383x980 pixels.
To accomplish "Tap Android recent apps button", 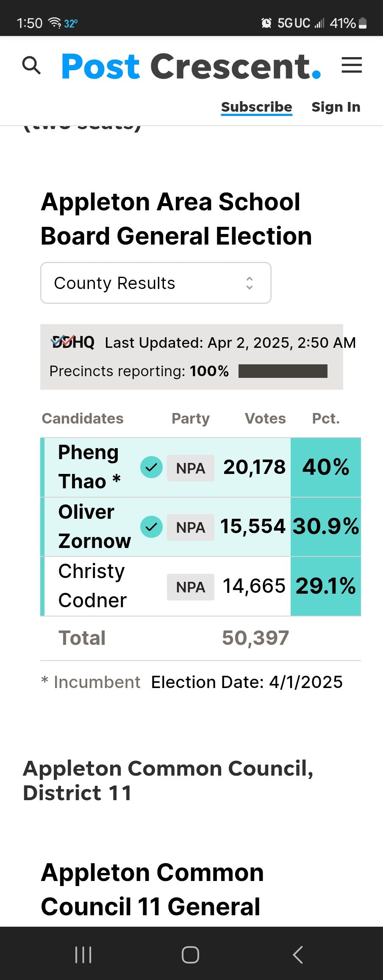I will click(83, 955).
